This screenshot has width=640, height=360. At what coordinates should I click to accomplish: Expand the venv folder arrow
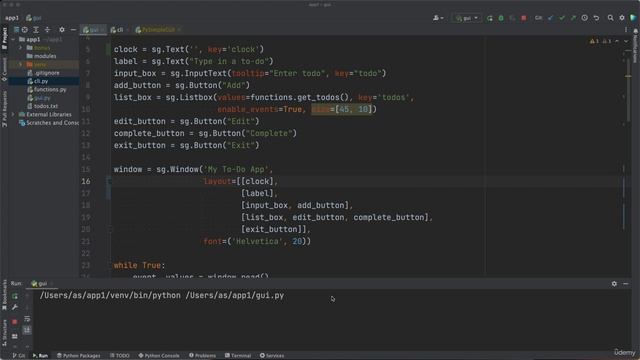pyautogui.click(x=20, y=64)
